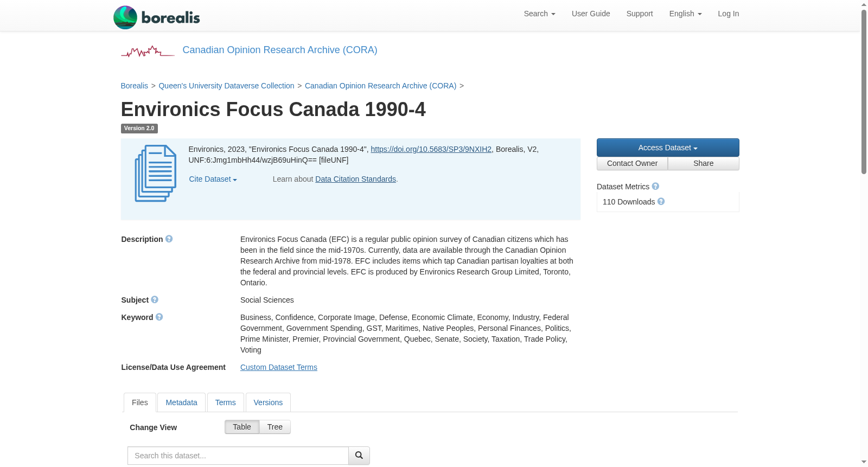Open the Search dropdown in navbar
Viewport: 868px width, 467px height.
pyautogui.click(x=539, y=14)
